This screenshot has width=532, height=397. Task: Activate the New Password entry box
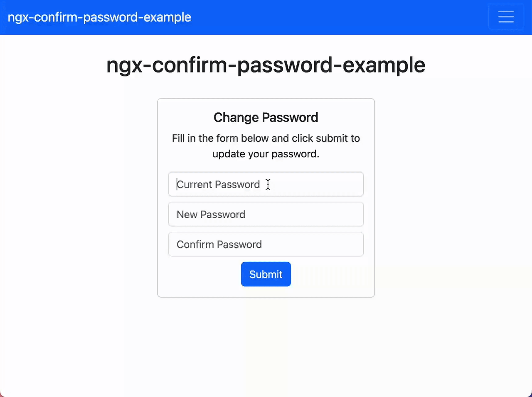point(266,214)
